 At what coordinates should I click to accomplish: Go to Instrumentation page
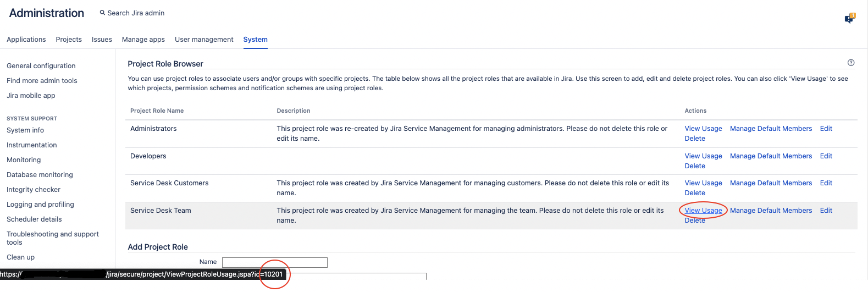pyautogui.click(x=32, y=145)
